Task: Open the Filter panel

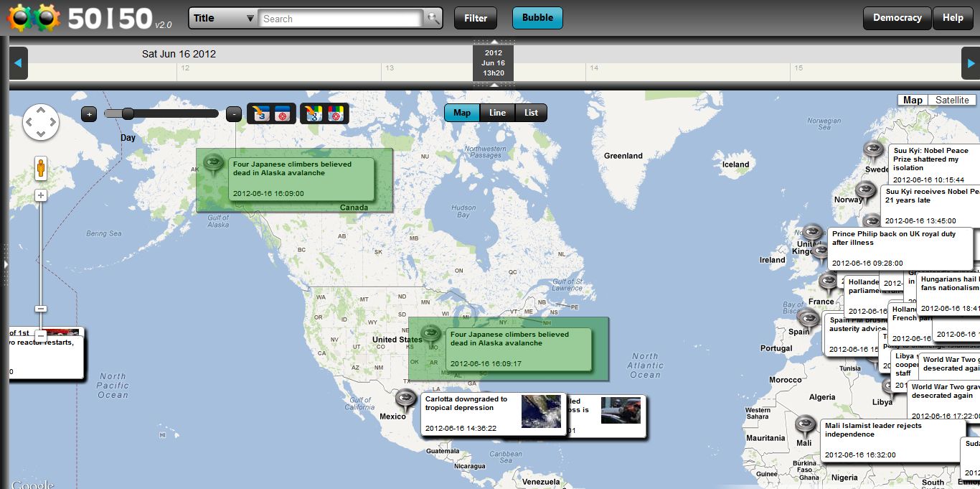Action: 476,18
